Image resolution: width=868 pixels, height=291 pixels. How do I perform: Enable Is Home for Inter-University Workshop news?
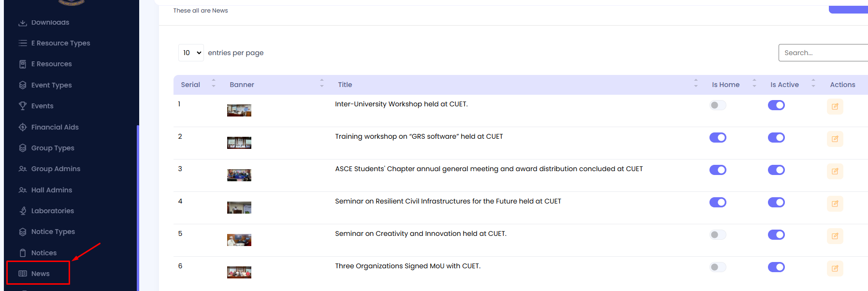click(718, 105)
